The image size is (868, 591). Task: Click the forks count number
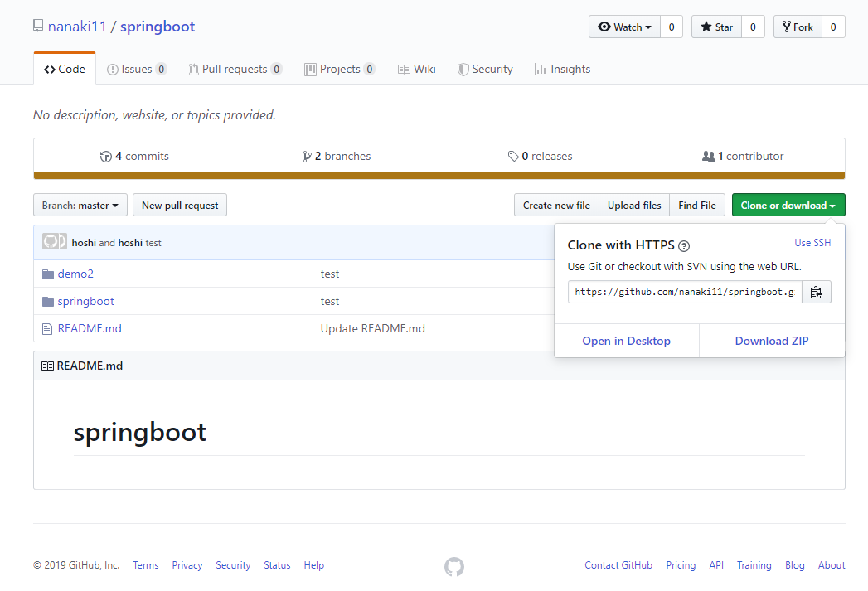(x=833, y=27)
